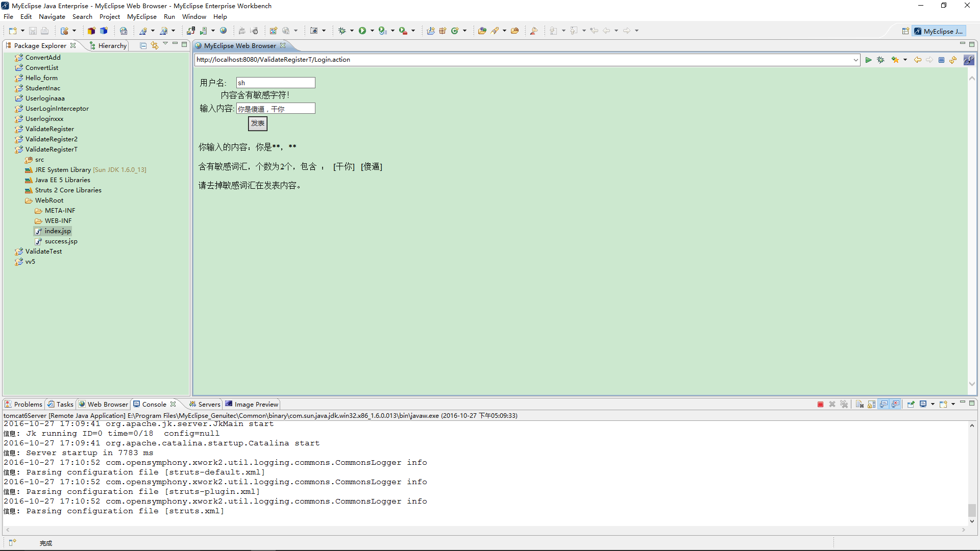Image resolution: width=980 pixels, height=551 pixels.
Task: Select the index.jsp file in tree
Action: coord(53,231)
